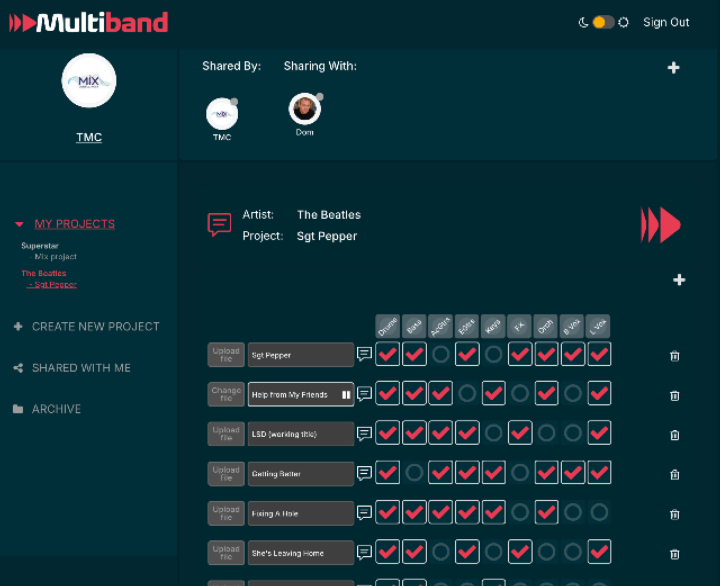Click the share icon beside Shared With Me

18,368
